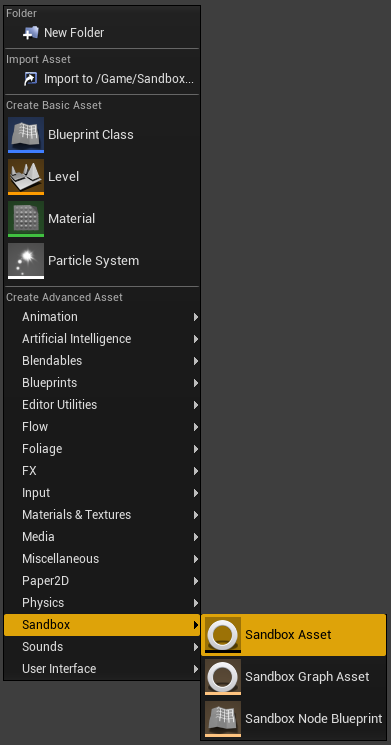Expand the Animation submenu arrow
The width and height of the screenshot is (391, 745).
(x=196, y=317)
